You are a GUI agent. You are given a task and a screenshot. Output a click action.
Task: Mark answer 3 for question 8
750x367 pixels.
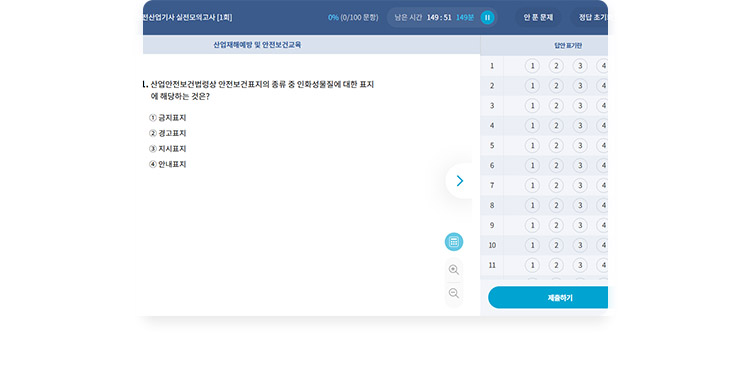tap(580, 205)
